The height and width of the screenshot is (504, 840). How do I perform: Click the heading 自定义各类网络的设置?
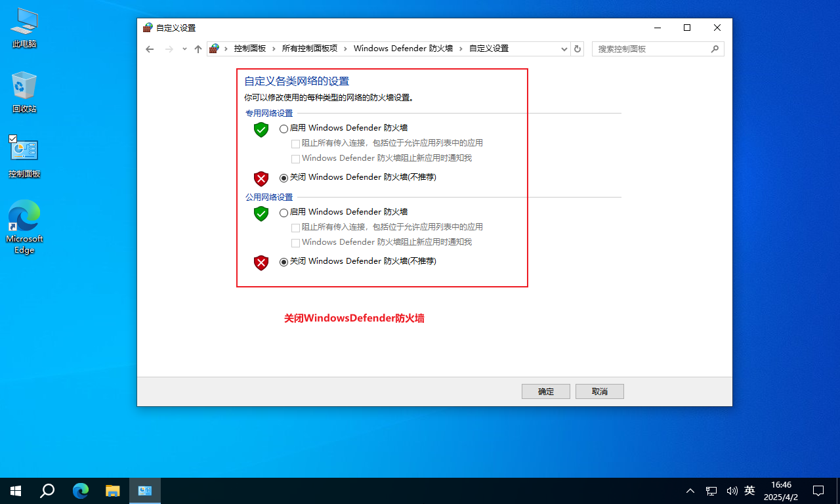click(x=297, y=81)
